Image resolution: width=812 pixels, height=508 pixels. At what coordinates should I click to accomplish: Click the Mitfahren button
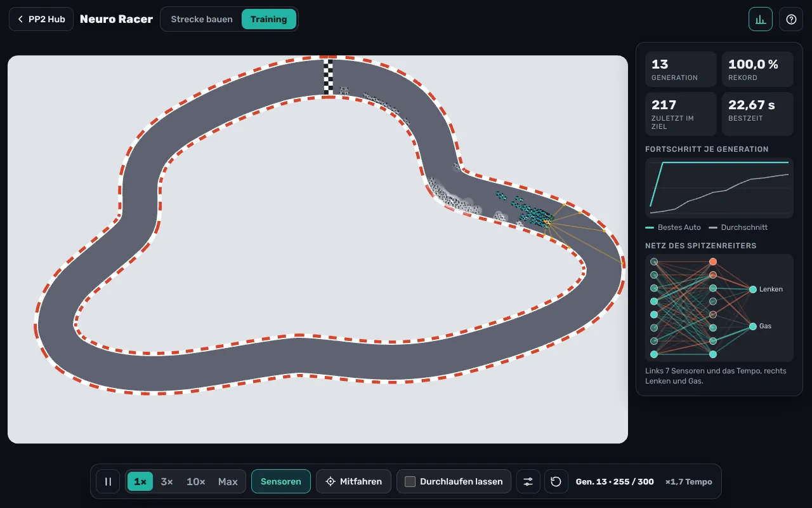[x=354, y=481]
